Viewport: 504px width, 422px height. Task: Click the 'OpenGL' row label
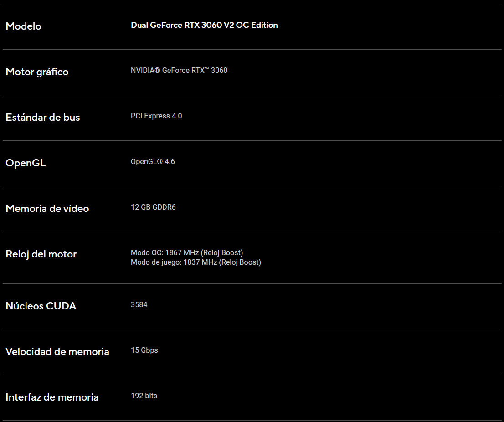26,163
